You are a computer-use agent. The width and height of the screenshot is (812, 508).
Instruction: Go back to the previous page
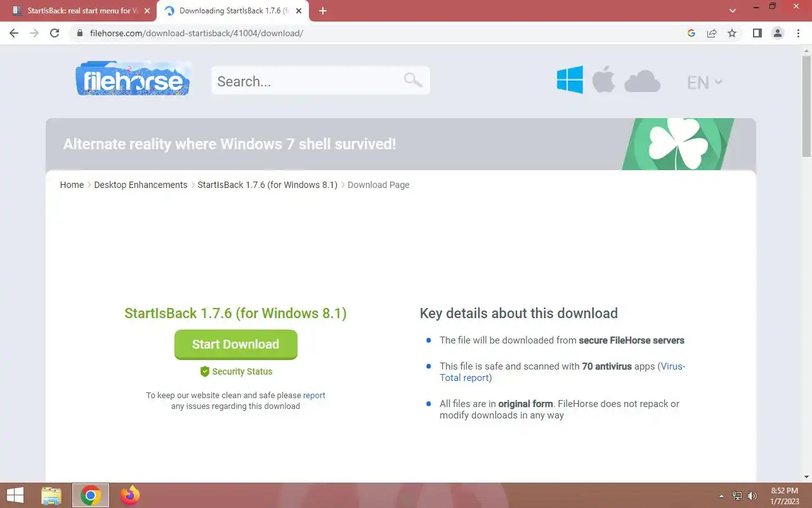pos(14,33)
